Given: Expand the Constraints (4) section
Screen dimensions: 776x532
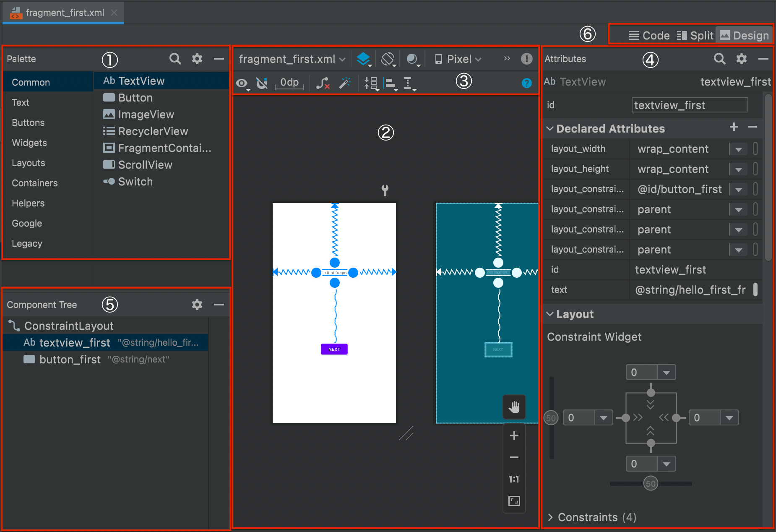Looking at the screenshot, I should coord(550,517).
